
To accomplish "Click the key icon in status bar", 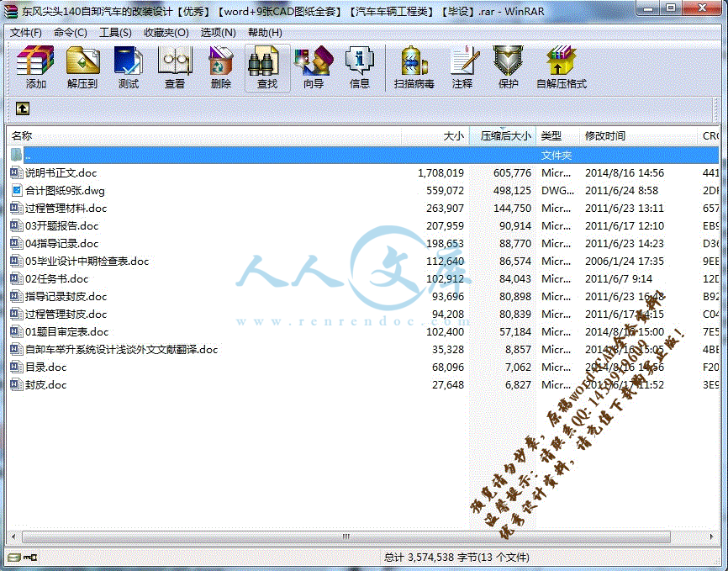I will (x=30, y=557).
